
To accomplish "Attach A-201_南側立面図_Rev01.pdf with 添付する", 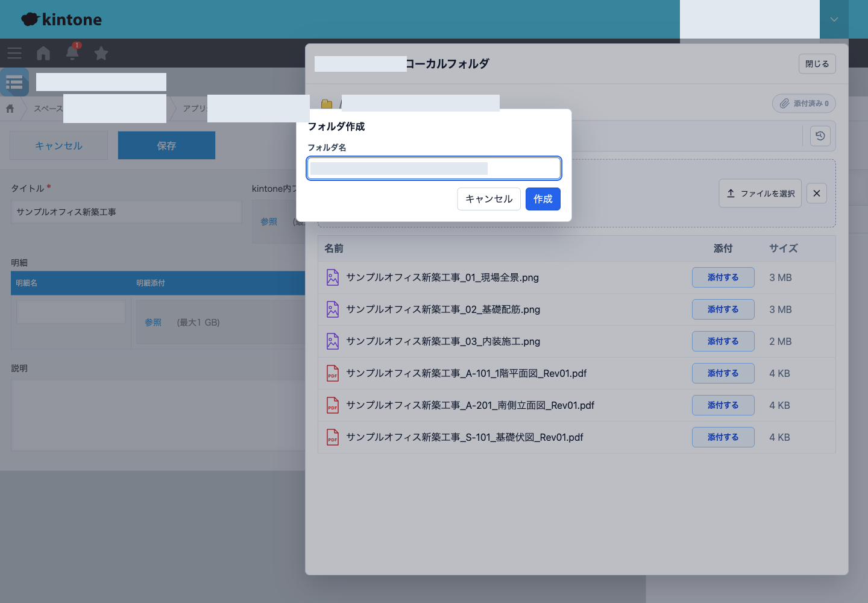I will 723,405.
